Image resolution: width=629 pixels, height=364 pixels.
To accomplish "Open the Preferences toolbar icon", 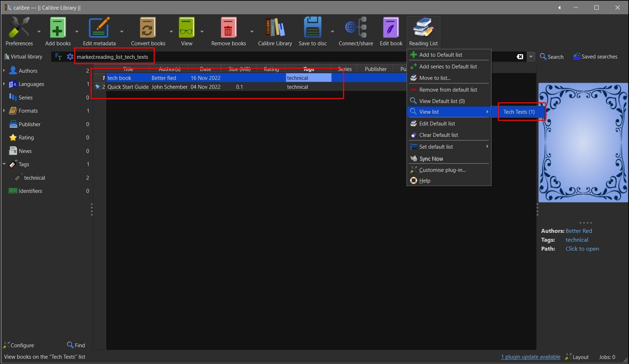I will pyautogui.click(x=19, y=28).
